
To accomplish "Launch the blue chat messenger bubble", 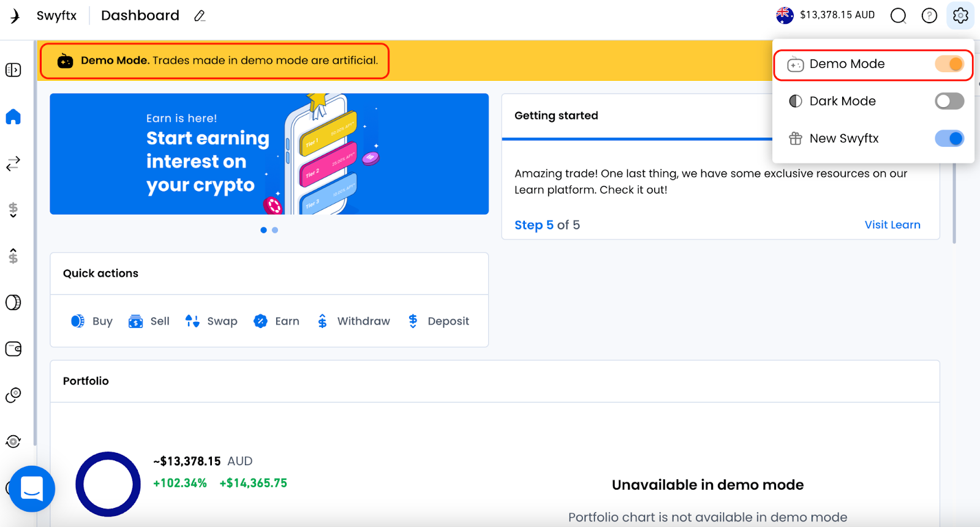I will point(32,489).
